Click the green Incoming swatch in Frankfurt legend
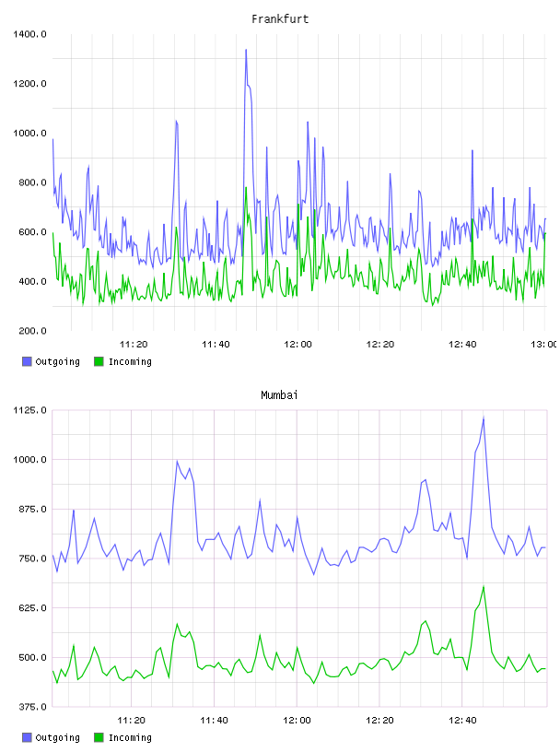The width and height of the screenshot is (560, 752). (99, 361)
